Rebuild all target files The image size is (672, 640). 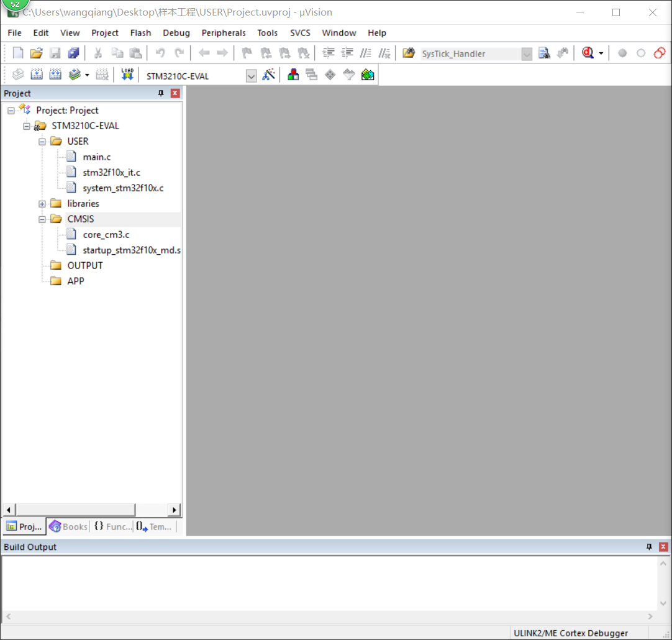pos(55,75)
